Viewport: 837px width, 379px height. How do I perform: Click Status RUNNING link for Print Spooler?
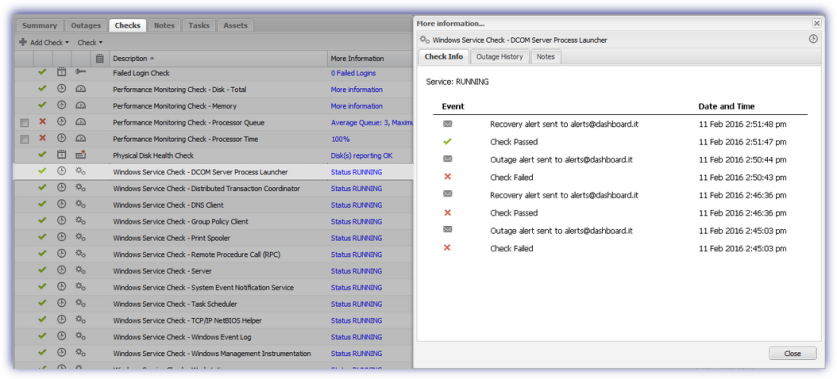[x=356, y=239]
